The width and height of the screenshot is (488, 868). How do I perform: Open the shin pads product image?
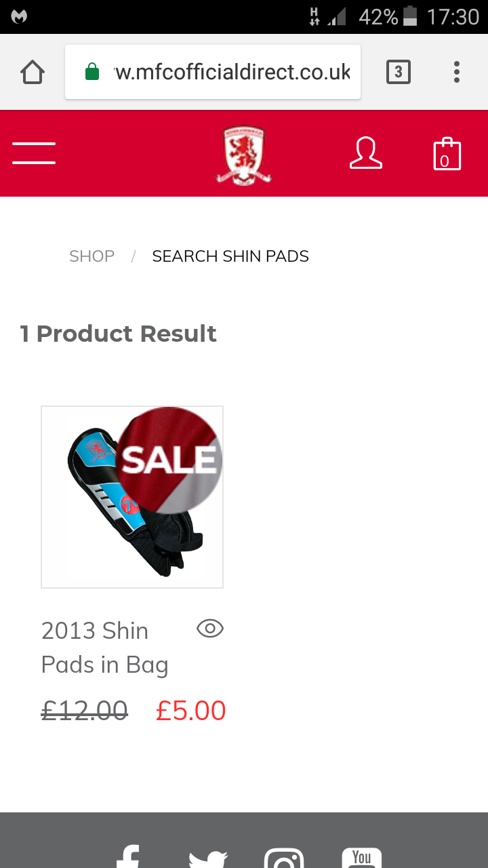132,497
